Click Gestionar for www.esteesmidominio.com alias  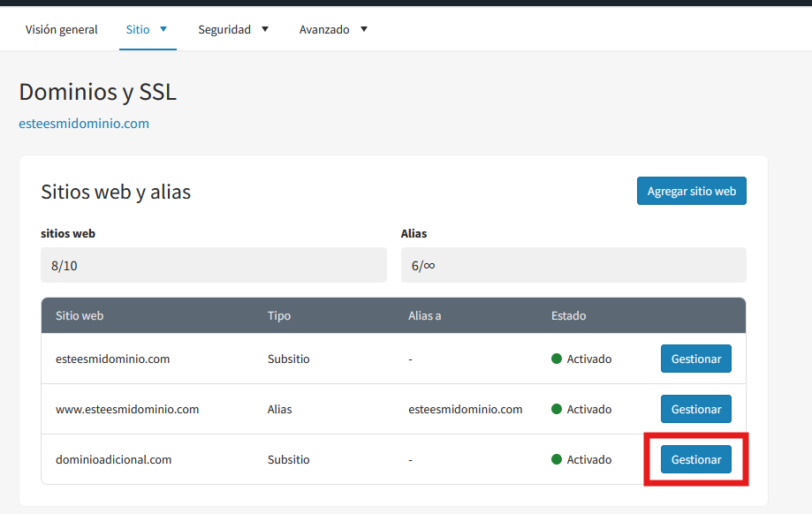[696, 409]
